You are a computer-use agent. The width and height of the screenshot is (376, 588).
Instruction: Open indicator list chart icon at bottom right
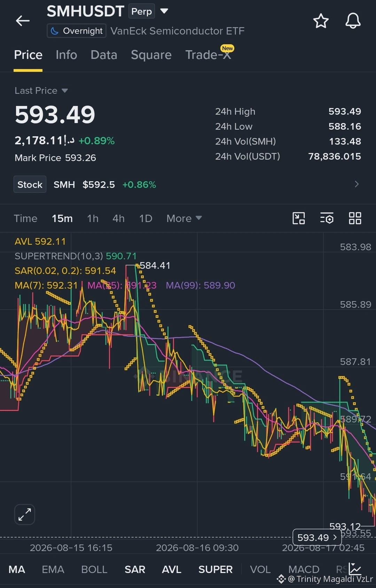[355, 569]
